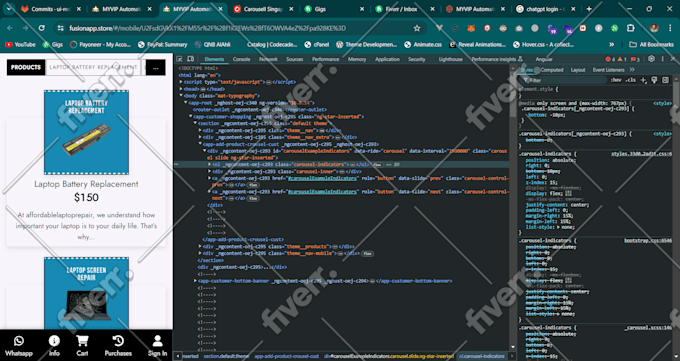Select ol.carousel-indicators breadcrumb item
The image size is (680, 361).
(x=481, y=356)
